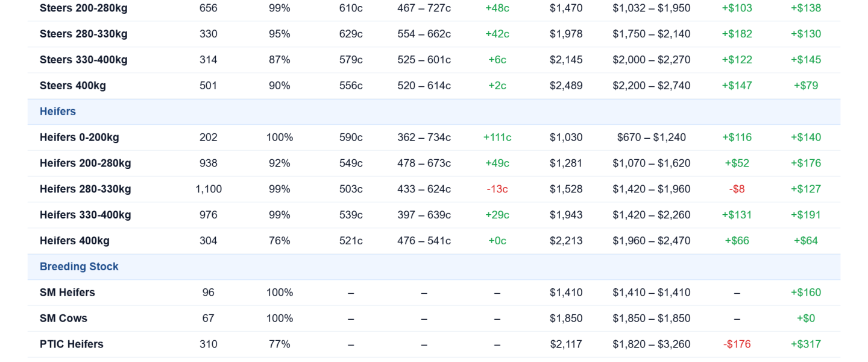The height and width of the screenshot is (362, 868).
Task: Select the 397 – 639c range cell
Action: point(424,215)
